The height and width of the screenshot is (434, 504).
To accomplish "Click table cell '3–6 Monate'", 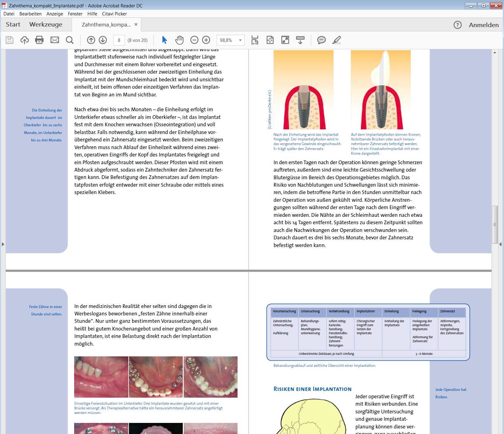I will (424, 354).
